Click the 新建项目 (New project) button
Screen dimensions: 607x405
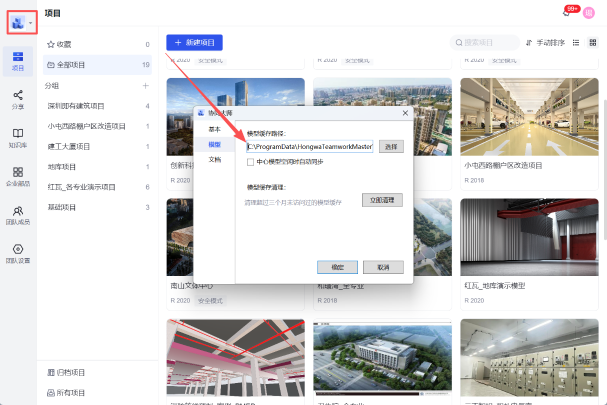tap(194, 43)
